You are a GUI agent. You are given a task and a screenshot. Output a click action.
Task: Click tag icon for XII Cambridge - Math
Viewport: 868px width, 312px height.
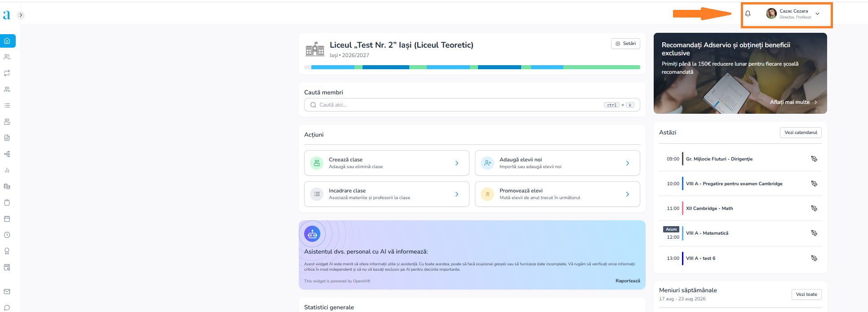tap(814, 209)
